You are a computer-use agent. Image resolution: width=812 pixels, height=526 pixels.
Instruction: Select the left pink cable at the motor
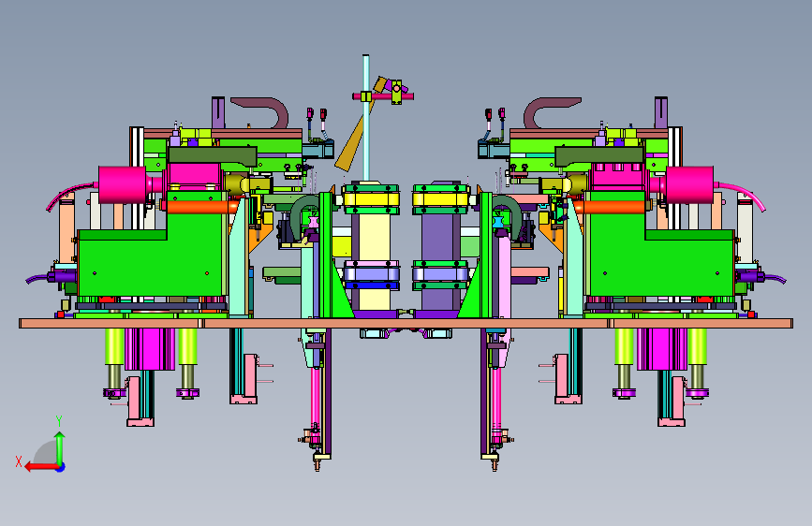click(x=70, y=196)
